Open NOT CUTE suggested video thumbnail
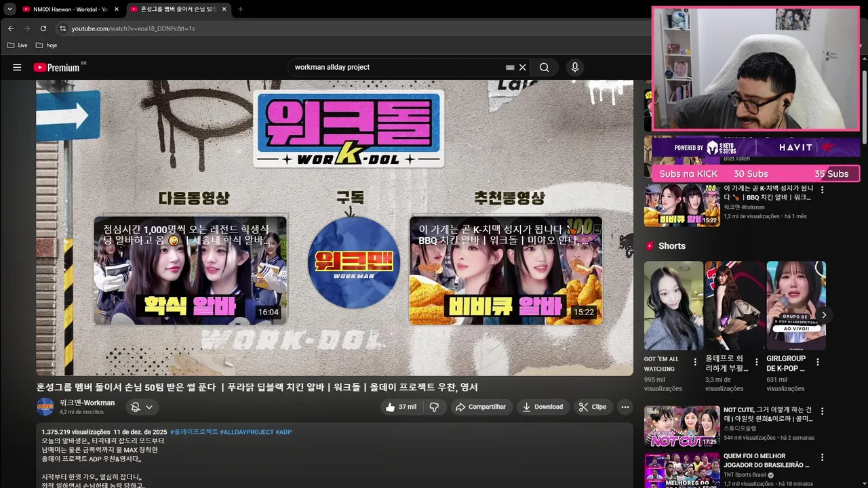Screen dimensions: 868x488 (x=682, y=426)
